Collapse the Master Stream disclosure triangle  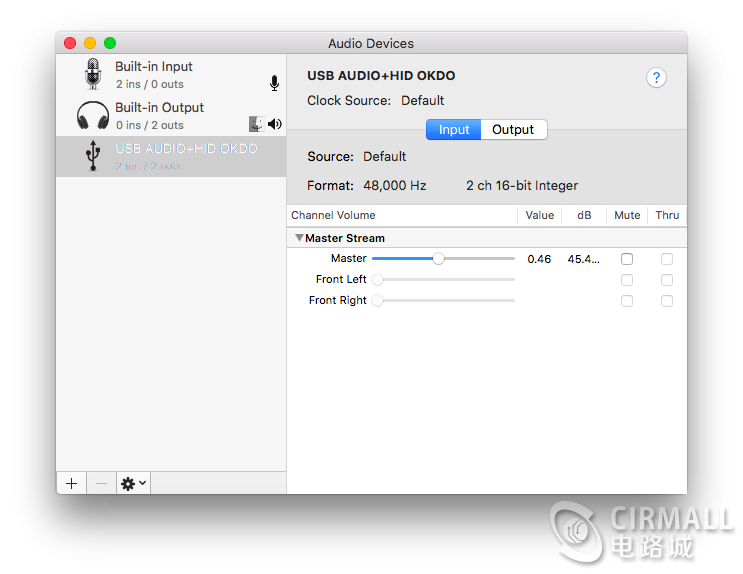(299, 238)
